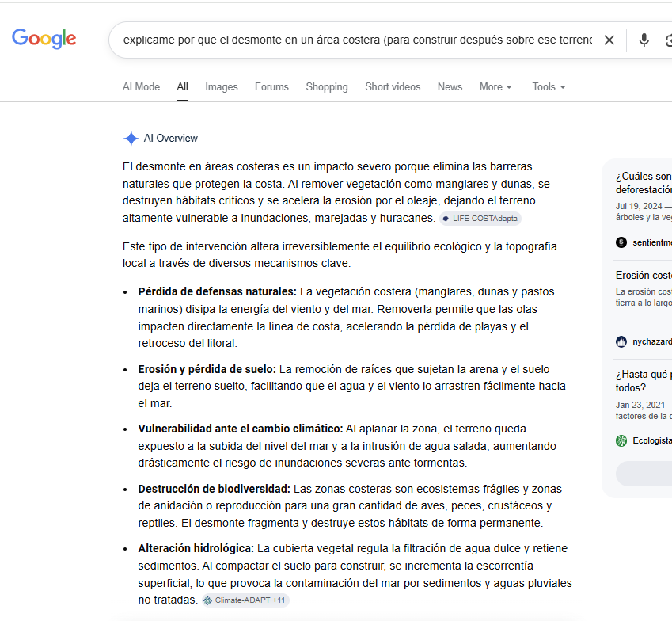Click the 'Destrucción de biodiversidad:' heading
The width and height of the screenshot is (672, 621).
tap(214, 489)
